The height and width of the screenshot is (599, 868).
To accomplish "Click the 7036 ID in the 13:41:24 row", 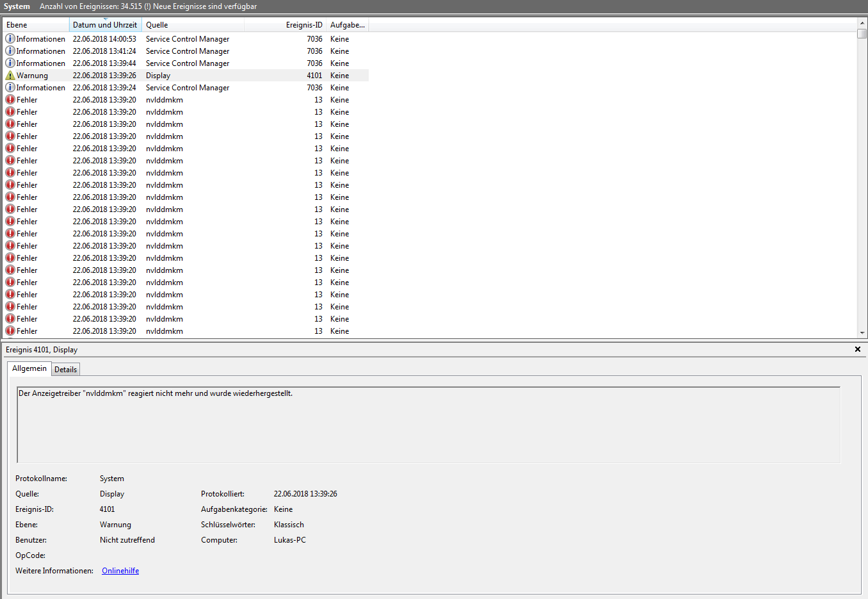I will coord(314,51).
